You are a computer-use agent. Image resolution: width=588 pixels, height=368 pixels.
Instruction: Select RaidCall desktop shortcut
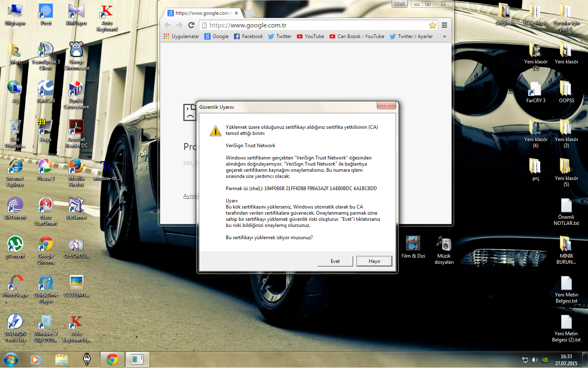coord(46,92)
